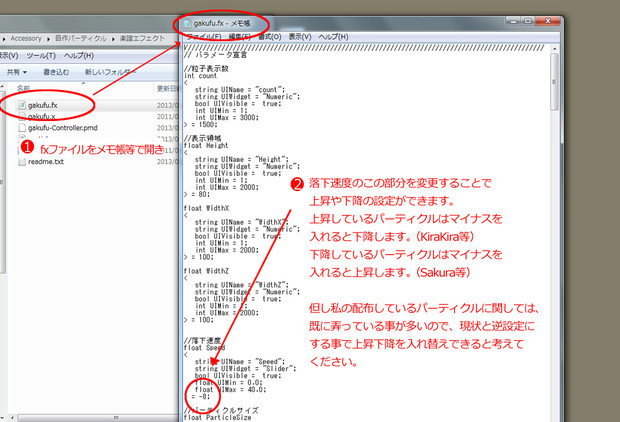Viewport: 620px width, 422px height.
Task: Open the 共有 dropdown in Explorer toolbar
Action: coord(17,72)
